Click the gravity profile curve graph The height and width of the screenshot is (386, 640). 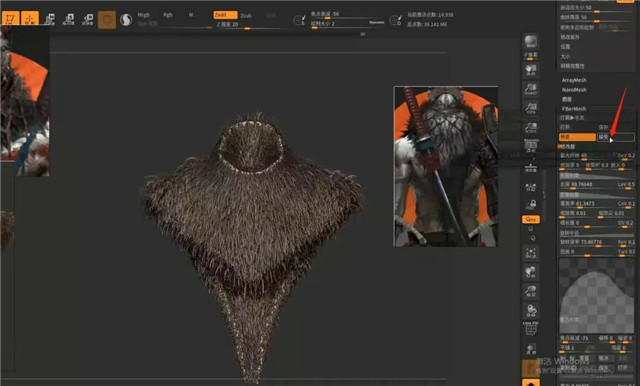pyautogui.click(x=597, y=295)
